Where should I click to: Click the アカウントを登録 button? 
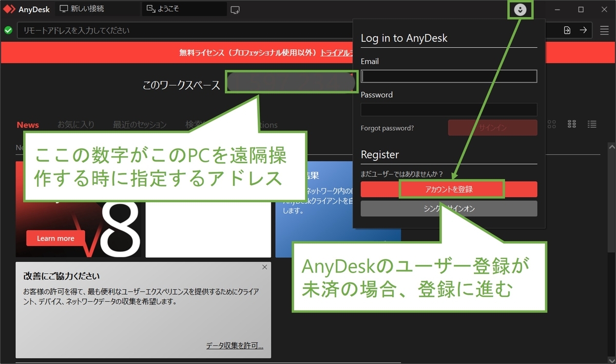click(449, 189)
